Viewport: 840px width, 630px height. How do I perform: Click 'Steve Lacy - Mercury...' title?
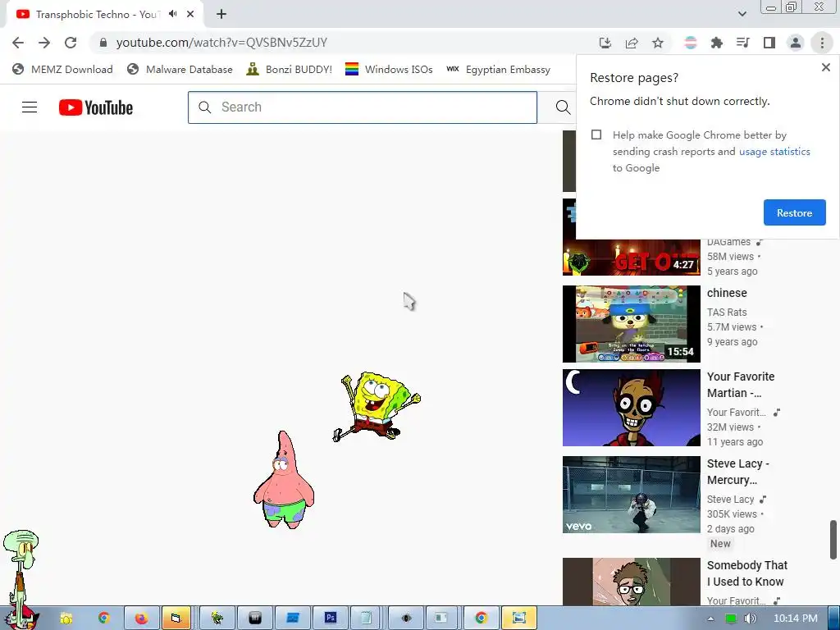point(737,472)
